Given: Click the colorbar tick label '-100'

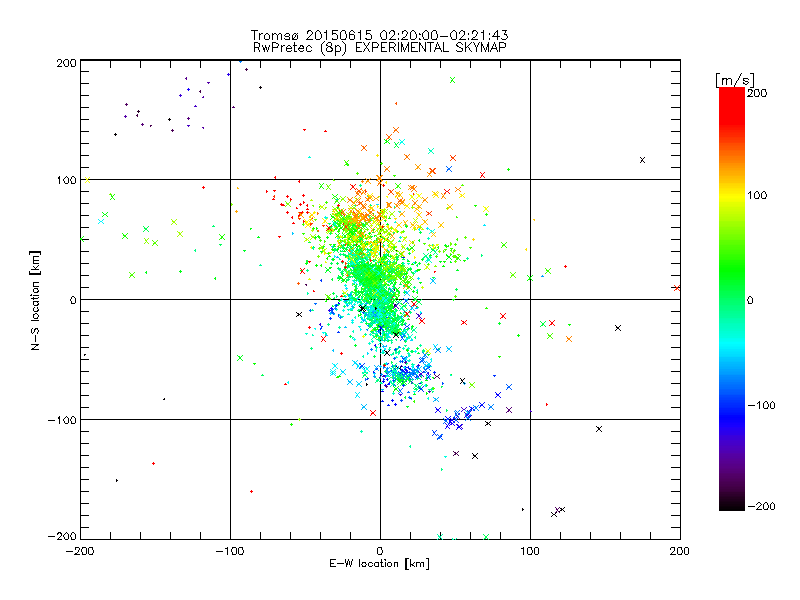Looking at the screenshot, I should 761,406.
